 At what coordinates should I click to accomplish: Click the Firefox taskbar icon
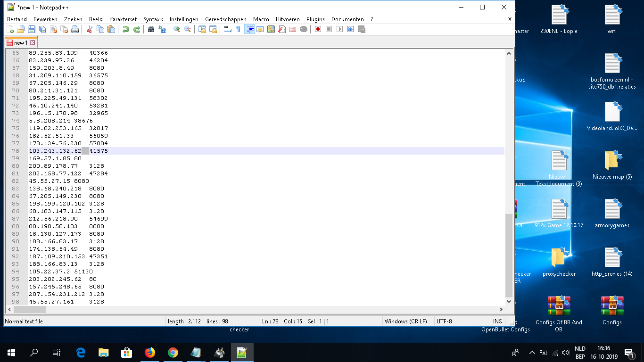click(x=150, y=353)
